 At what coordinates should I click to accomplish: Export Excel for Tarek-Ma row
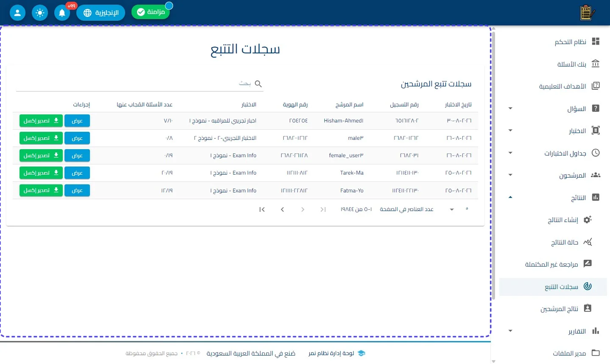[41, 173]
